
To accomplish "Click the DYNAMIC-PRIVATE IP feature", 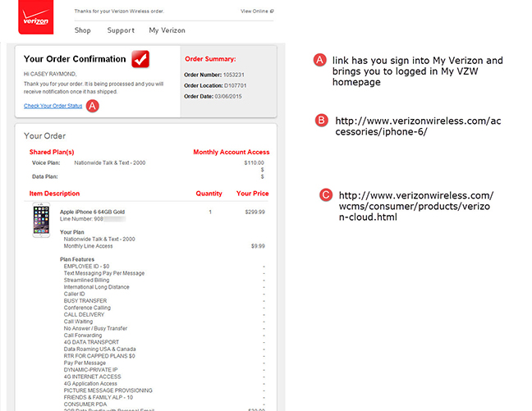I will [x=90, y=370].
